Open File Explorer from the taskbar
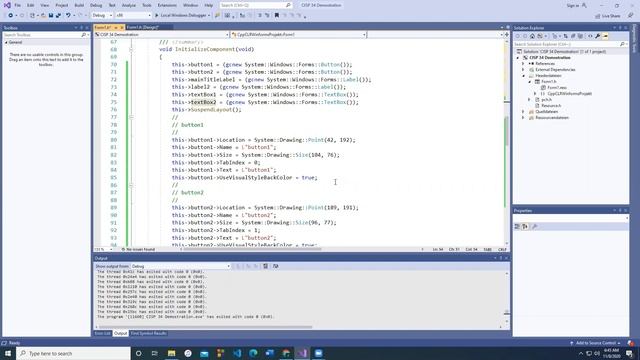 pos(171,353)
